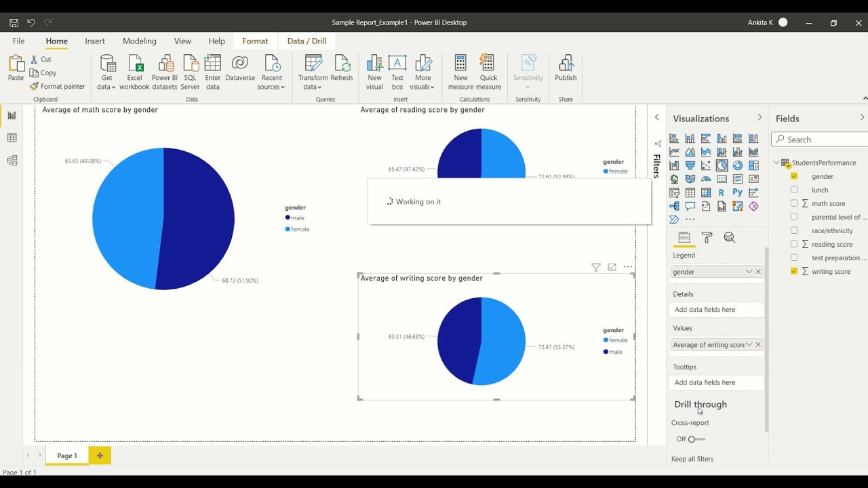Select the R script visual
This screenshot has height=488, width=868.
pyautogui.click(x=722, y=192)
